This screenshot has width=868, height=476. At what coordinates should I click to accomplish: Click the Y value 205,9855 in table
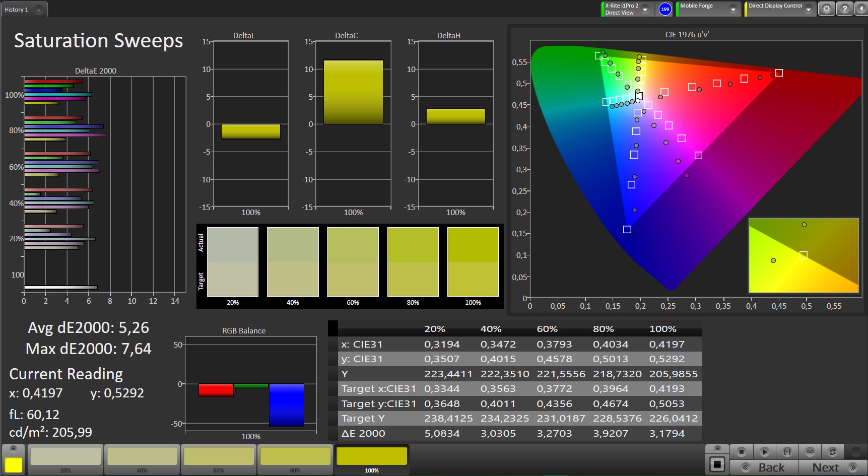click(674, 374)
